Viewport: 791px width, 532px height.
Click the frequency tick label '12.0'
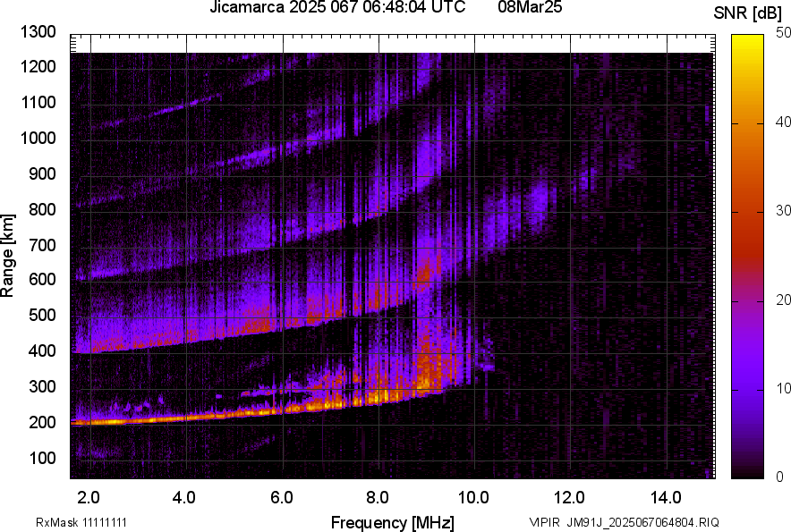pos(570,498)
